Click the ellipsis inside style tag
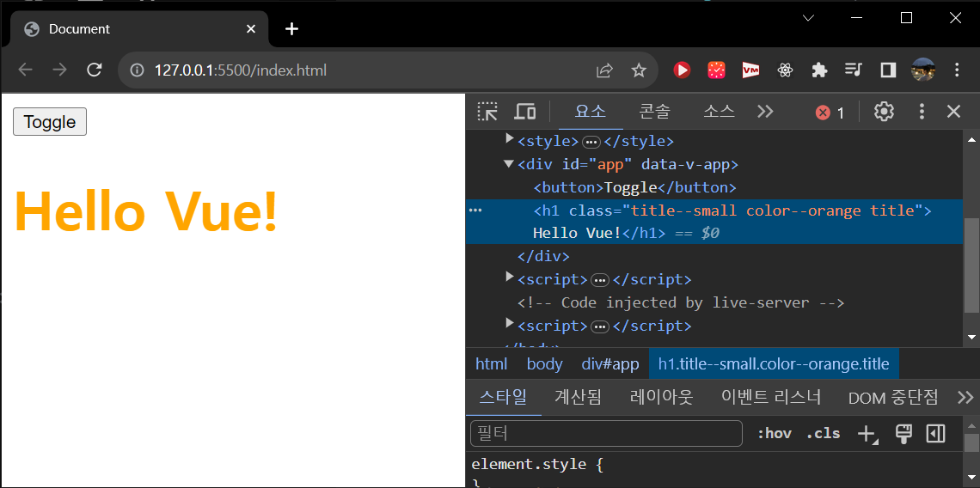The height and width of the screenshot is (488, 980). (591, 142)
